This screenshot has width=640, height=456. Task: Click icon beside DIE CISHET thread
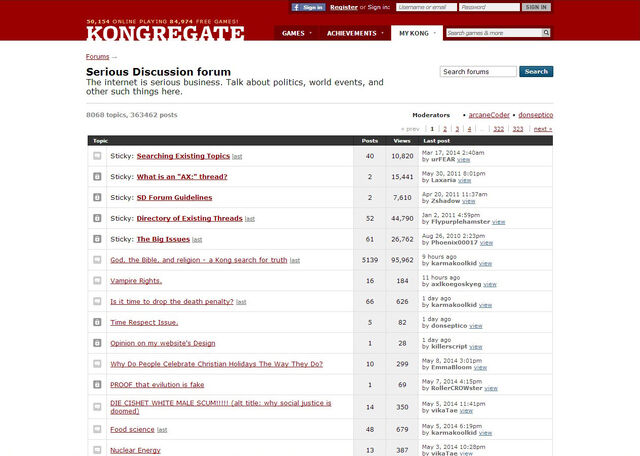pyautogui.click(x=97, y=407)
